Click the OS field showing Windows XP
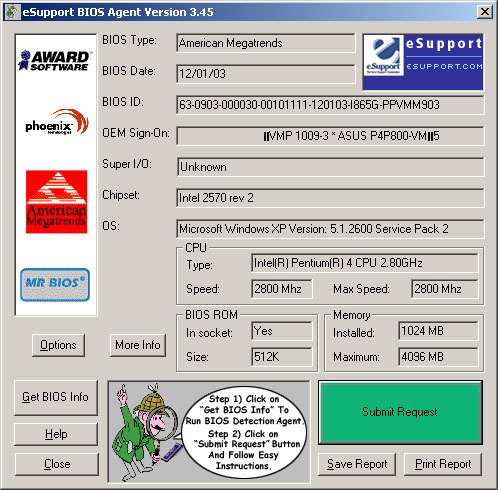This screenshot has width=498, height=490. pyautogui.click(x=330, y=229)
